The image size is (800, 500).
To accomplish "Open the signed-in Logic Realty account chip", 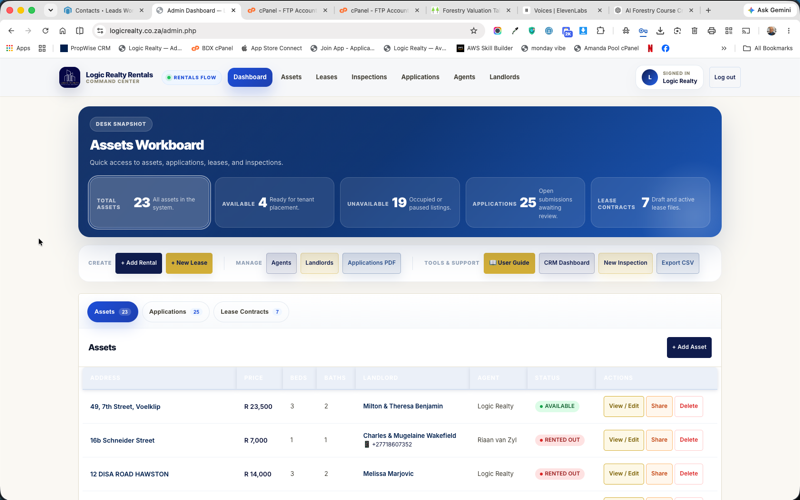I will point(669,78).
